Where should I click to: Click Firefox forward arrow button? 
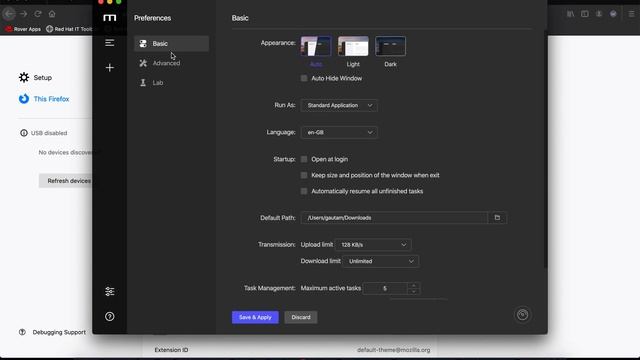pyautogui.click(x=23, y=14)
